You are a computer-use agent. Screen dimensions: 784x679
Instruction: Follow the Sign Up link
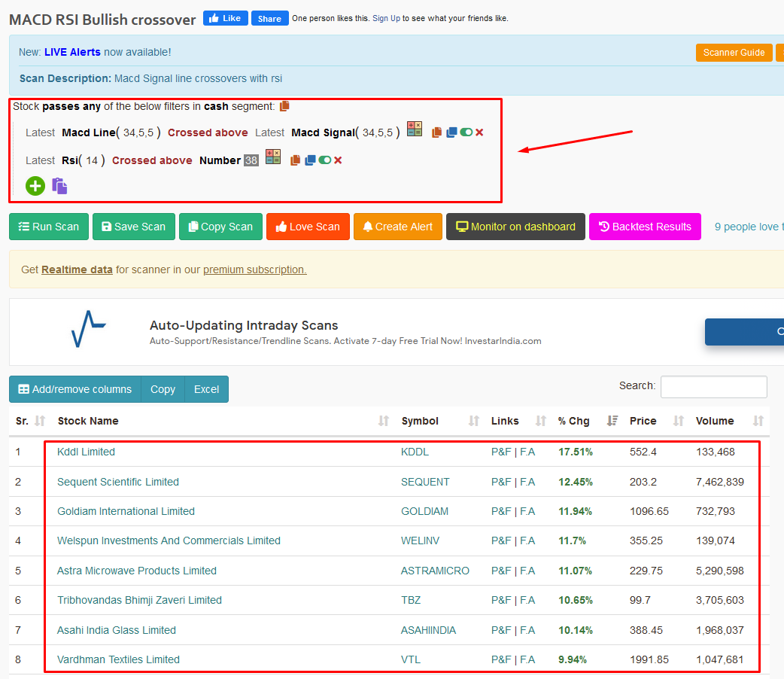[x=387, y=18]
